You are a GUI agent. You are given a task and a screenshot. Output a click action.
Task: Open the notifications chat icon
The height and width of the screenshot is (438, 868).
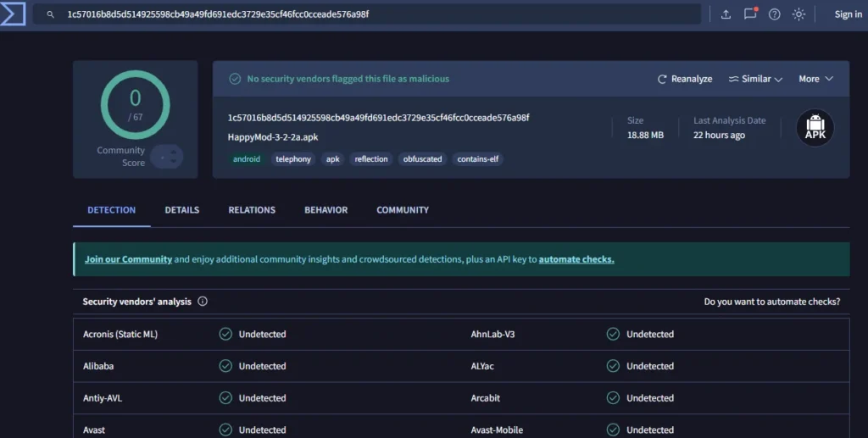(x=750, y=14)
